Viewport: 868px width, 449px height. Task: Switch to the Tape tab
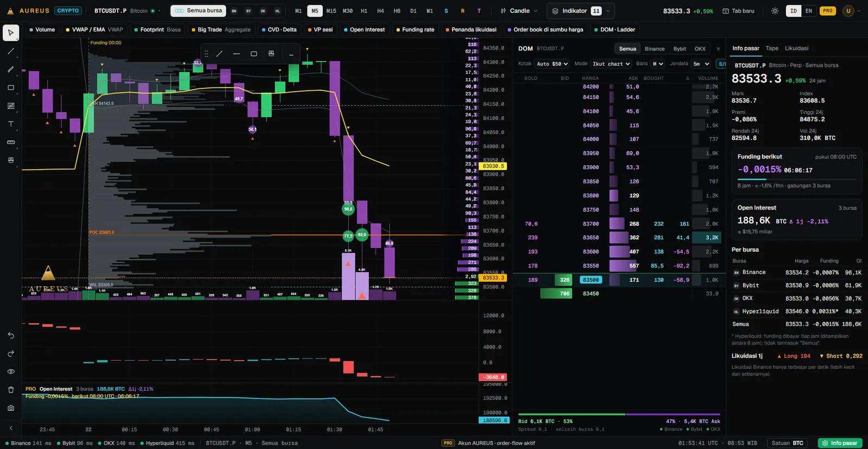pos(772,48)
